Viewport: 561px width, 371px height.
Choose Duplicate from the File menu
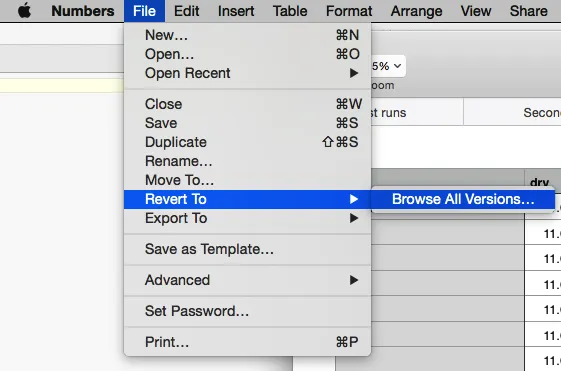pyautogui.click(x=247, y=142)
